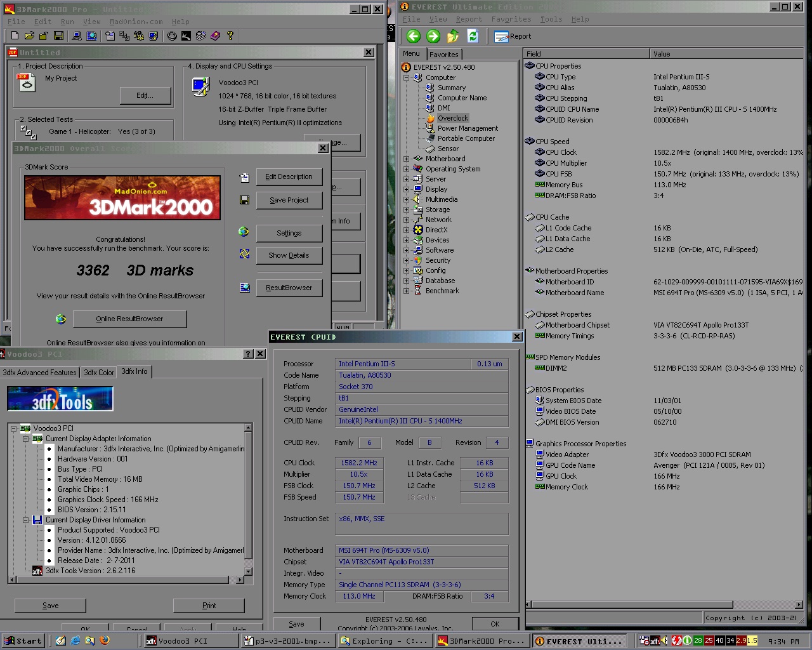Click the Print button in Voodoo3 PCI window
Viewport: 812px width, 650px height.
click(209, 606)
